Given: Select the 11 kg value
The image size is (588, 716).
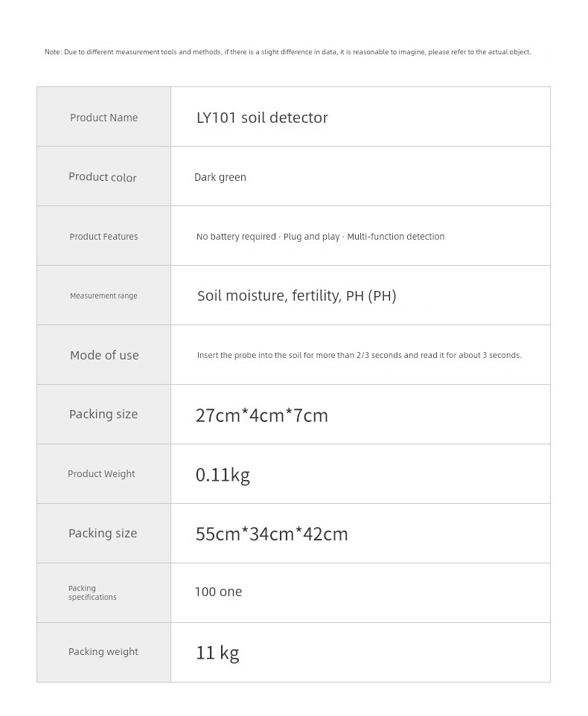Looking at the screenshot, I should 217,653.
